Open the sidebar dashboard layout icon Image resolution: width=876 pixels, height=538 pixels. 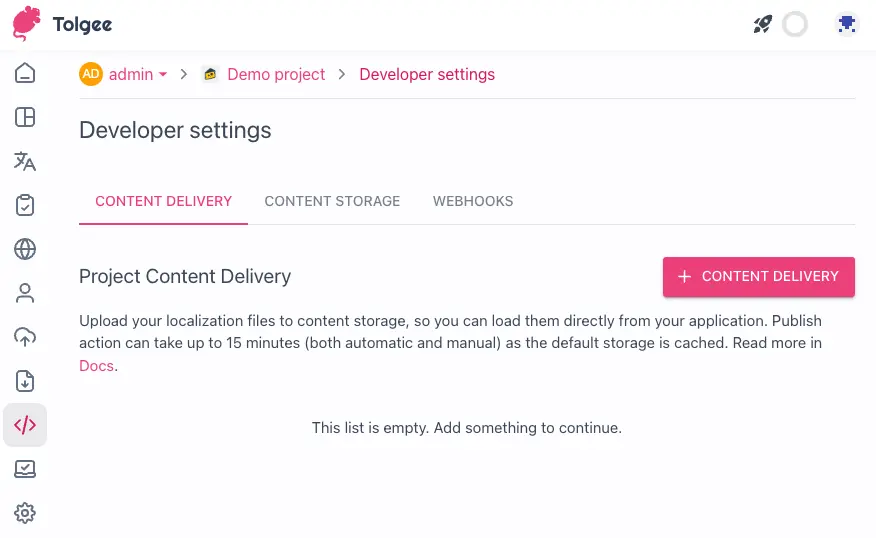[x=25, y=117]
